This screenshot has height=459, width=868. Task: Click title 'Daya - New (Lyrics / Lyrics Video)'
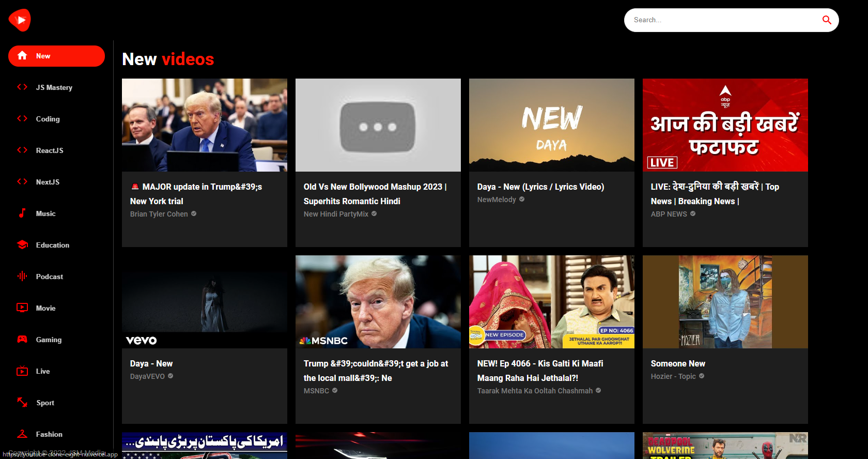coord(540,187)
